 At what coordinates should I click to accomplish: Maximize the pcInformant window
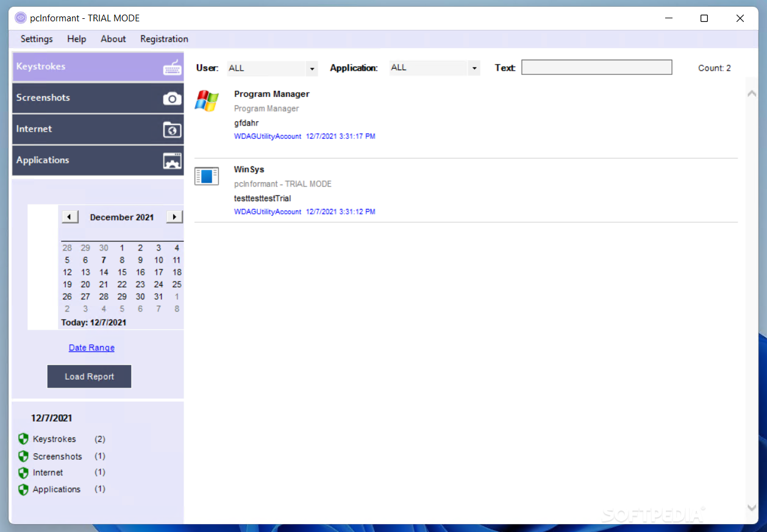[704, 18]
